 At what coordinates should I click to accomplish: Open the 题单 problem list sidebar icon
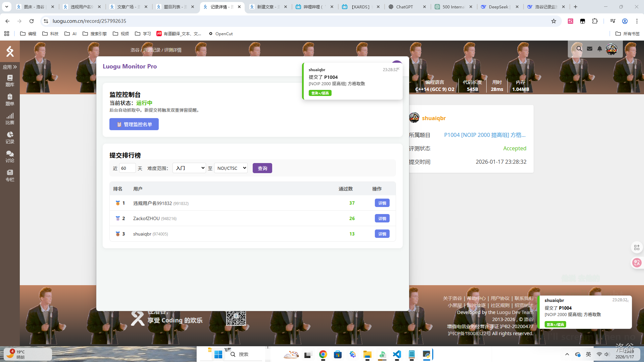pyautogui.click(x=10, y=100)
